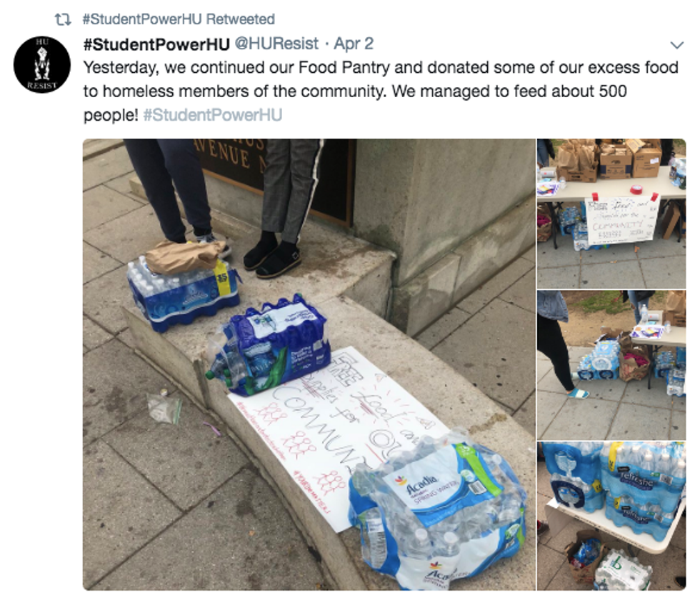Click the white bottle pack under table thumbnail
Viewport: 700px width, 600px height.
(622, 571)
